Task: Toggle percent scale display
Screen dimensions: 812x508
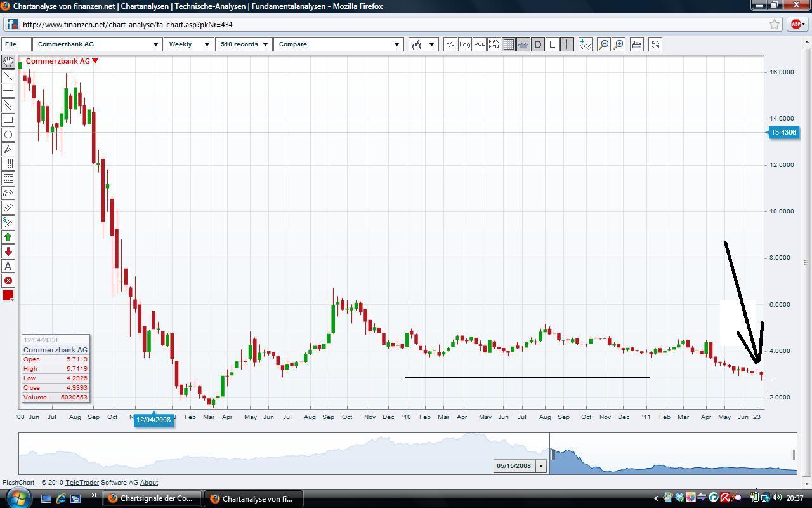Action: pyautogui.click(x=450, y=44)
